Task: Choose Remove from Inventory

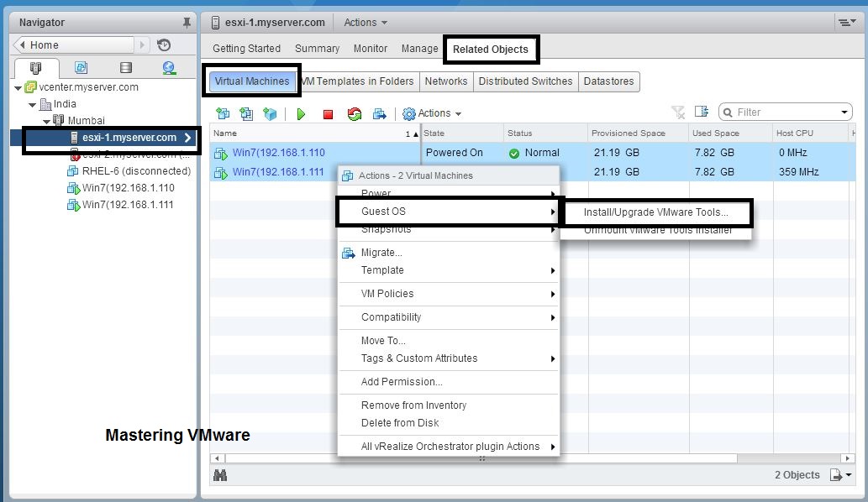Action: pyautogui.click(x=449, y=405)
